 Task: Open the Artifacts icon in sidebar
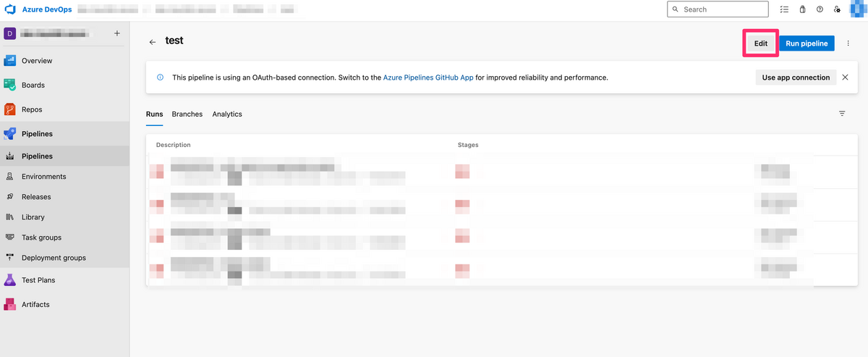[10, 304]
